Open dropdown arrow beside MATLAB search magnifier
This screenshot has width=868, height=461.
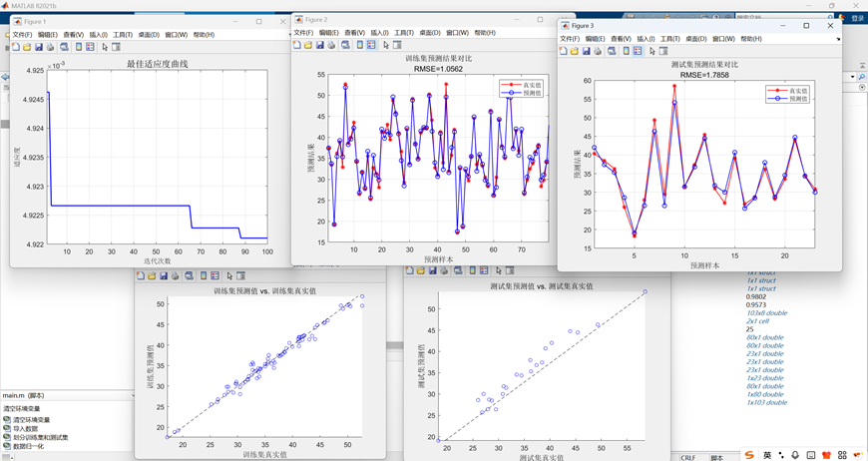click(x=852, y=77)
